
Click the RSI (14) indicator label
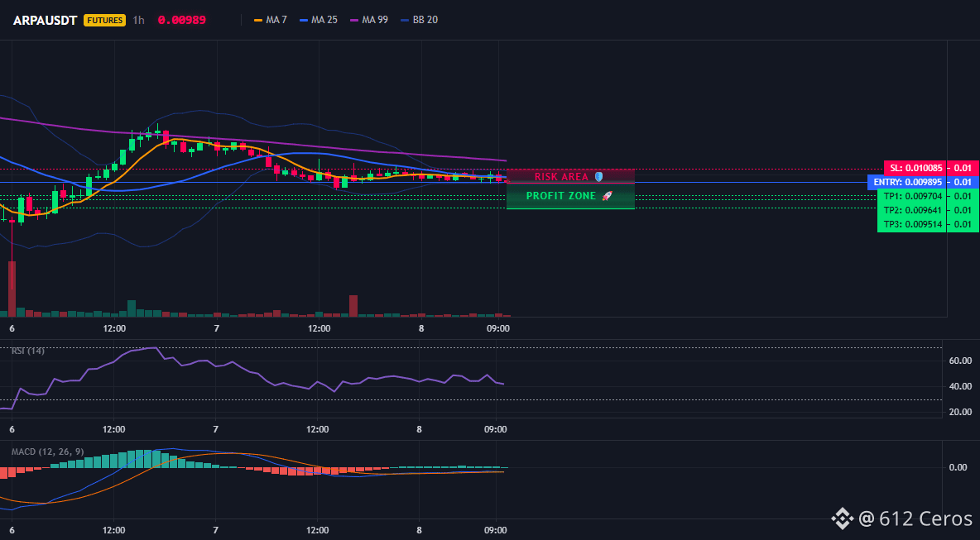click(28, 351)
